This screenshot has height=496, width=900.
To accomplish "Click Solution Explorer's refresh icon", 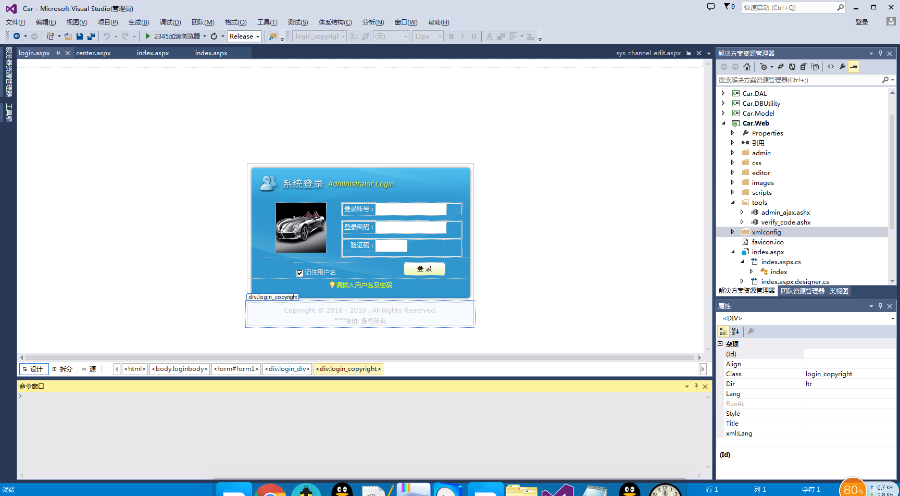I will 792,67.
